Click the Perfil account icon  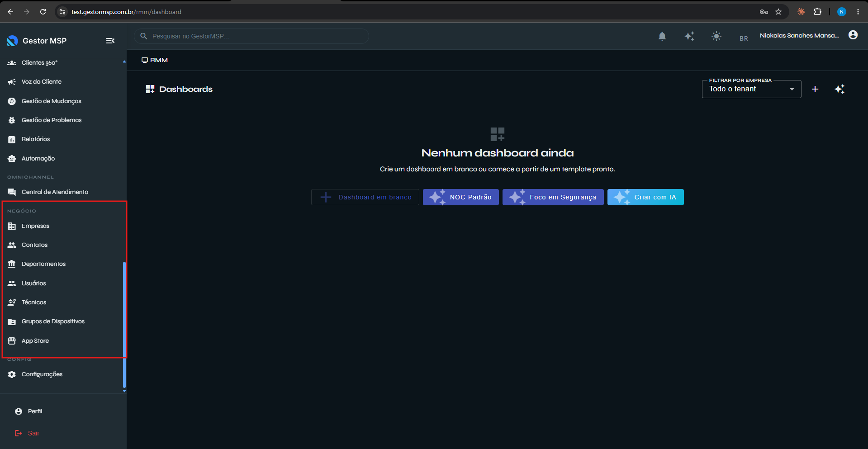19,411
